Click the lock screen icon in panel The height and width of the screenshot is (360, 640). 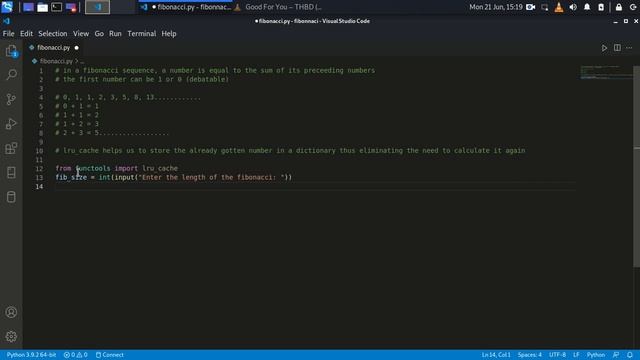point(619,7)
